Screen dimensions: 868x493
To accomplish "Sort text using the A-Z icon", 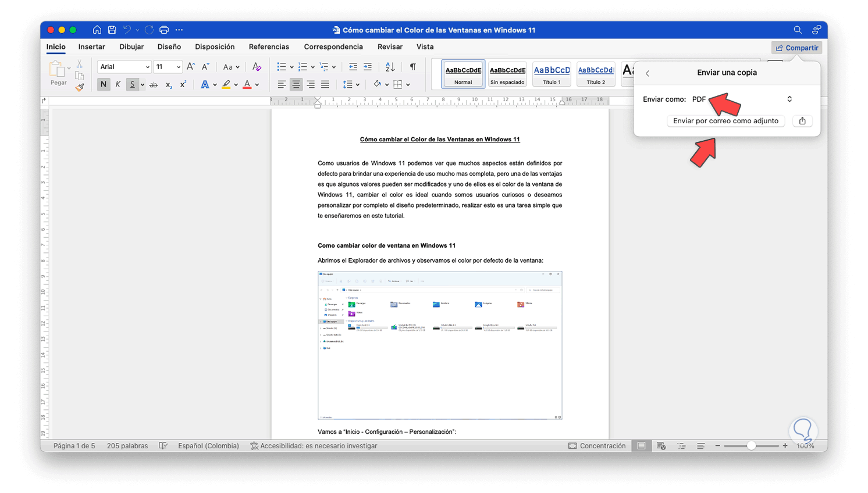I will (x=390, y=67).
